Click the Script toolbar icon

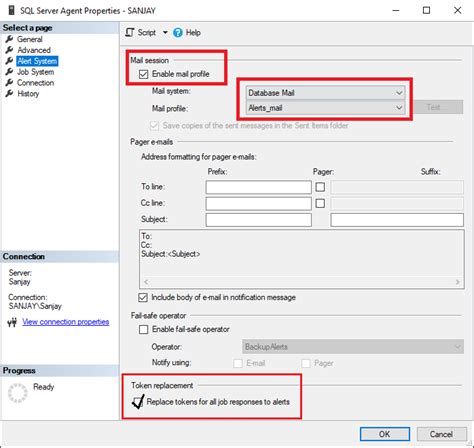(130, 33)
